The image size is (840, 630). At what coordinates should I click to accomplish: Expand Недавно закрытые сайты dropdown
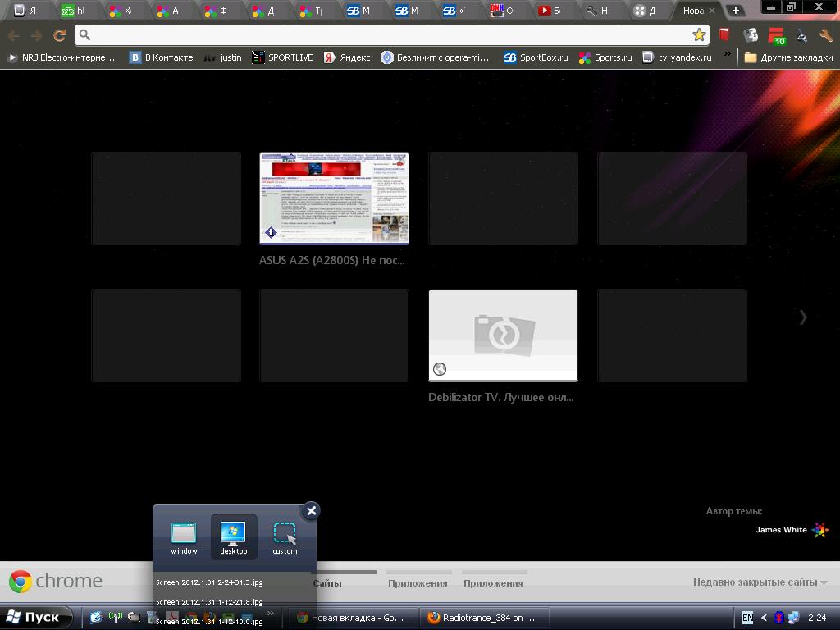click(x=760, y=582)
